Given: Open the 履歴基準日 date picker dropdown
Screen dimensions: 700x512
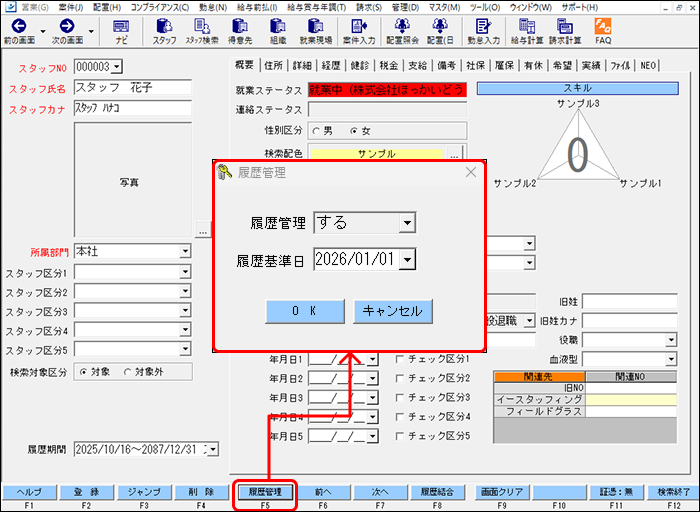Looking at the screenshot, I should tap(407, 259).
